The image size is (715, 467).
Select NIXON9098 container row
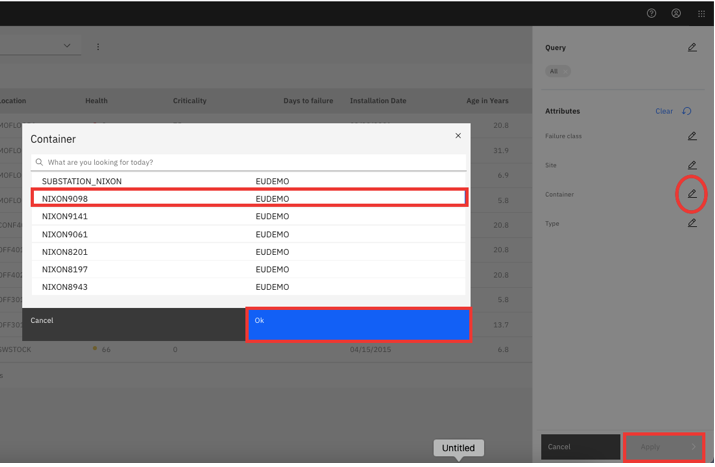tap(249, 198)
